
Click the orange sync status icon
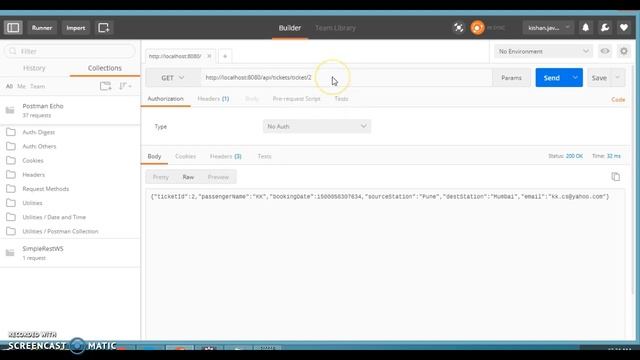click(x=477, y=28)
